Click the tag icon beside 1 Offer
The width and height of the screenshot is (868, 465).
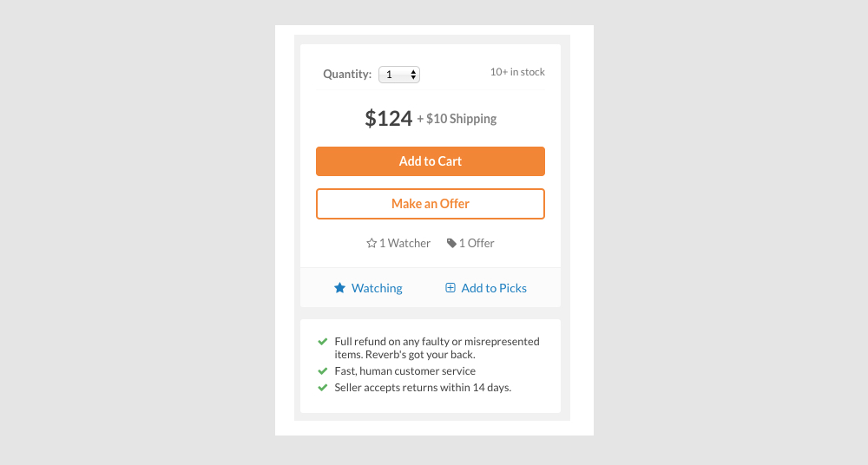tap(451, 244)
